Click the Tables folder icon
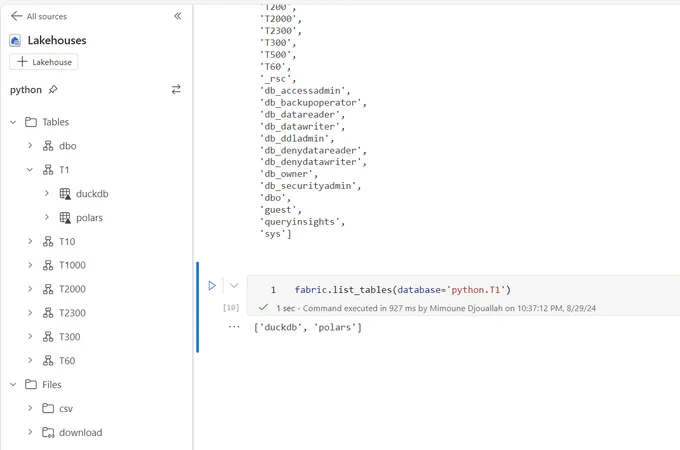Image resolution: width=680 pixels, height=450 pixels. 31,122
